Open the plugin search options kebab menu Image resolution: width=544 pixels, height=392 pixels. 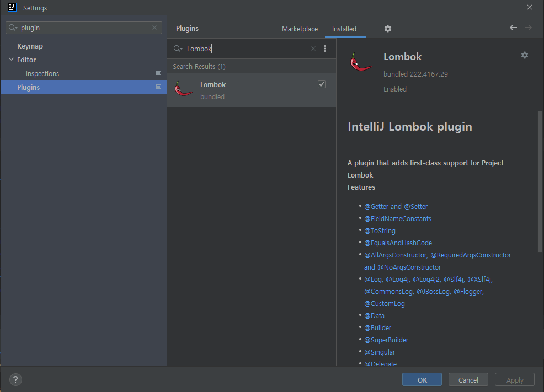325,49
